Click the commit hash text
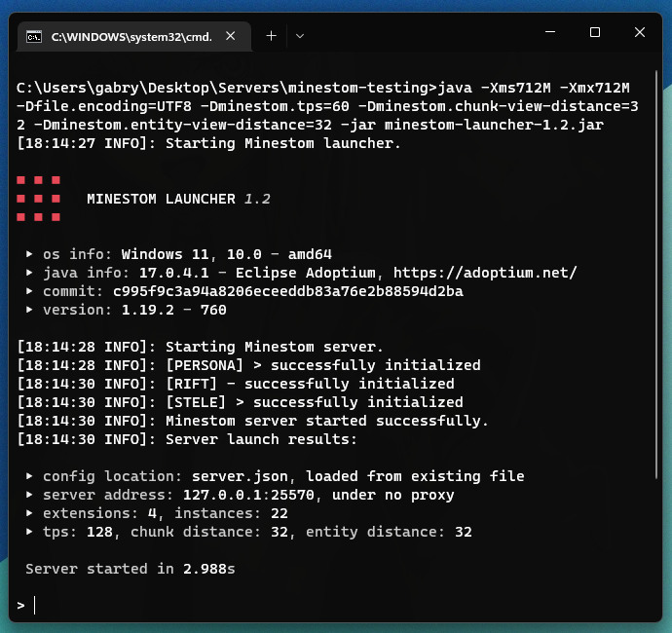672x633 pixels. coord(288,291)
